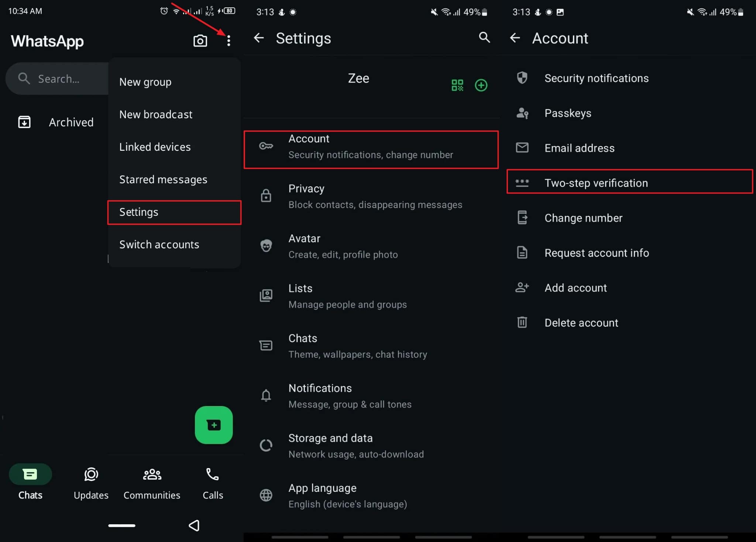Open App language label
The height and width of the screenshot is (542, 756).
tap(322, 488)
